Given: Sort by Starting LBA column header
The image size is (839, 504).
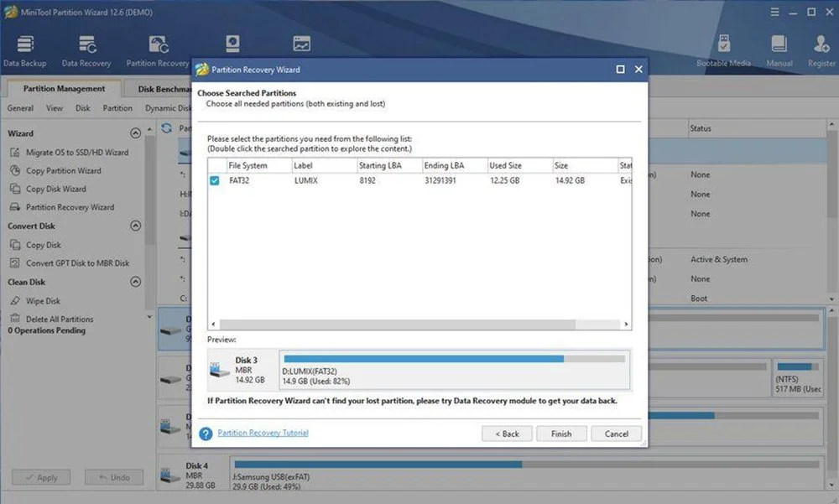Looking at the screenshot, I should (x=389, y=165).
